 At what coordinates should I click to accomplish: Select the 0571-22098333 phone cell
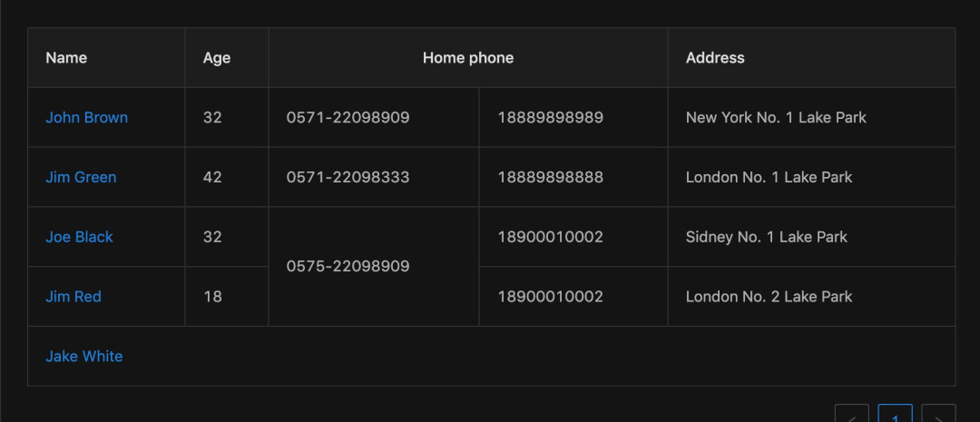[x=374, y=177]
